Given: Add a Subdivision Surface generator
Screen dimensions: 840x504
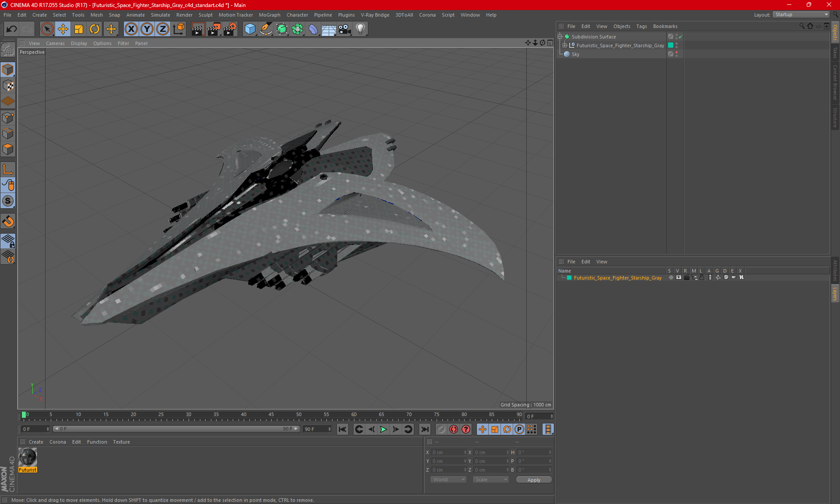Looking at the screenshot, I should click(282, 29).
